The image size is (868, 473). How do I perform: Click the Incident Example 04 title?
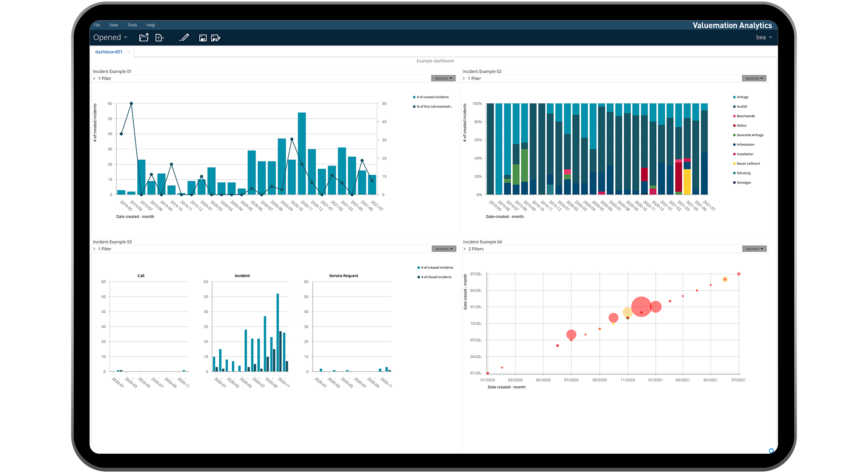pos(483,242)
